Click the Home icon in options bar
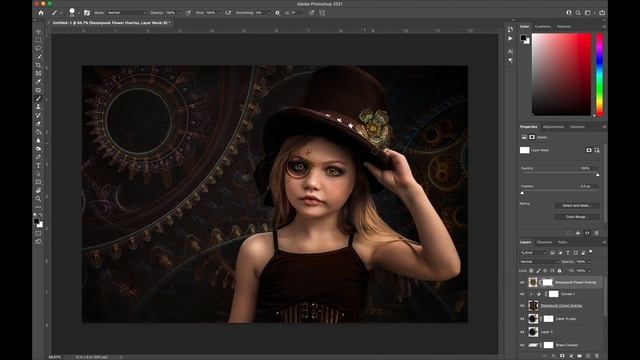Image resolution: width=640 pixels, height=360 pixels. click(x=41, y=13)
